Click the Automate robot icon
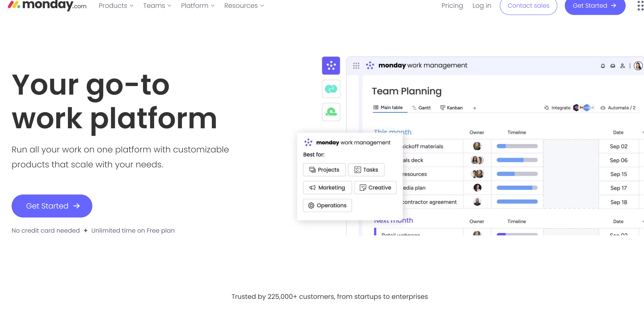Viewport: 644px width, 314px height. tap(603, 108)
